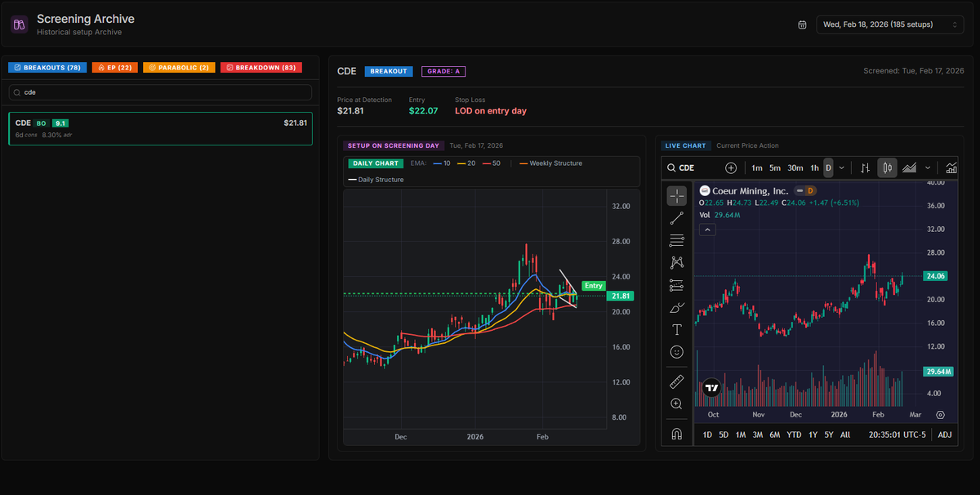Viewport: 980px width, 495px height.
Task: Select the D daily interval
Action: point(828,167)
